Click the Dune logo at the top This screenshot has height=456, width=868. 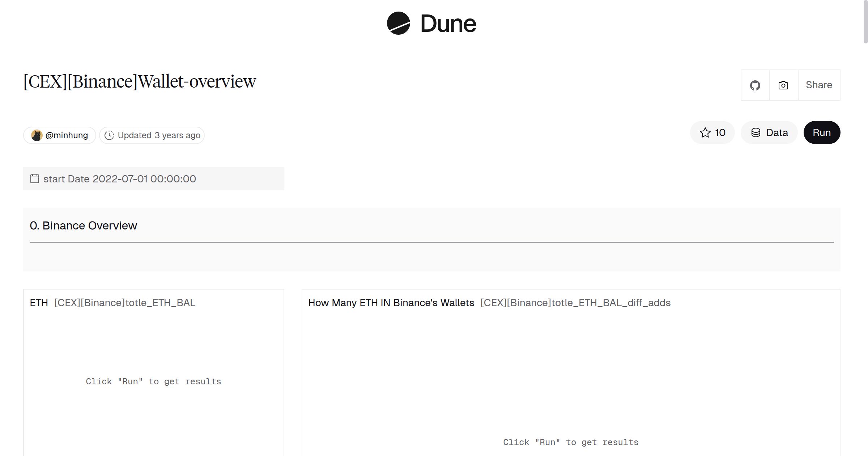(431, 24)
